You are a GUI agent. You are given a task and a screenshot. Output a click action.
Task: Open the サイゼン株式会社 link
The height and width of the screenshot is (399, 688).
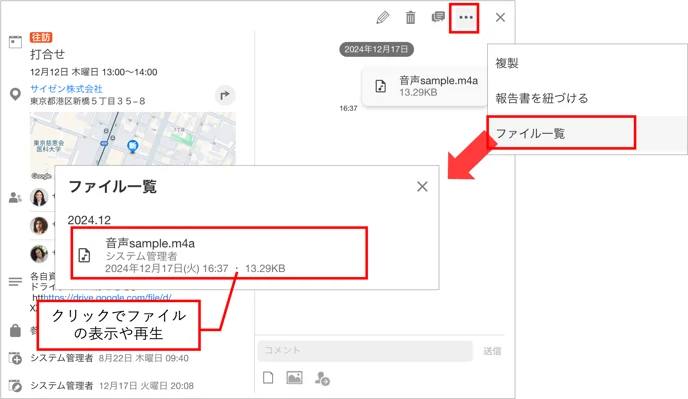(66, 89)
